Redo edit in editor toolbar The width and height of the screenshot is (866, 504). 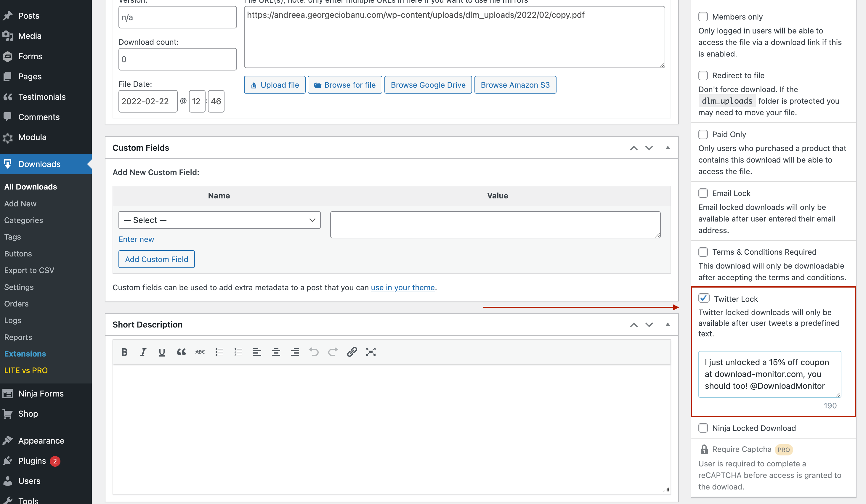(x=333, y=352)
